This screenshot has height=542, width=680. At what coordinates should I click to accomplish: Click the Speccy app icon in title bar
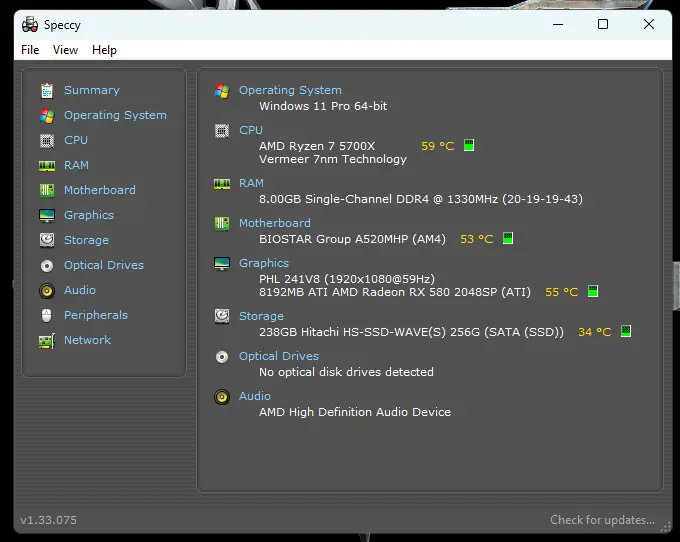(30, 25)
